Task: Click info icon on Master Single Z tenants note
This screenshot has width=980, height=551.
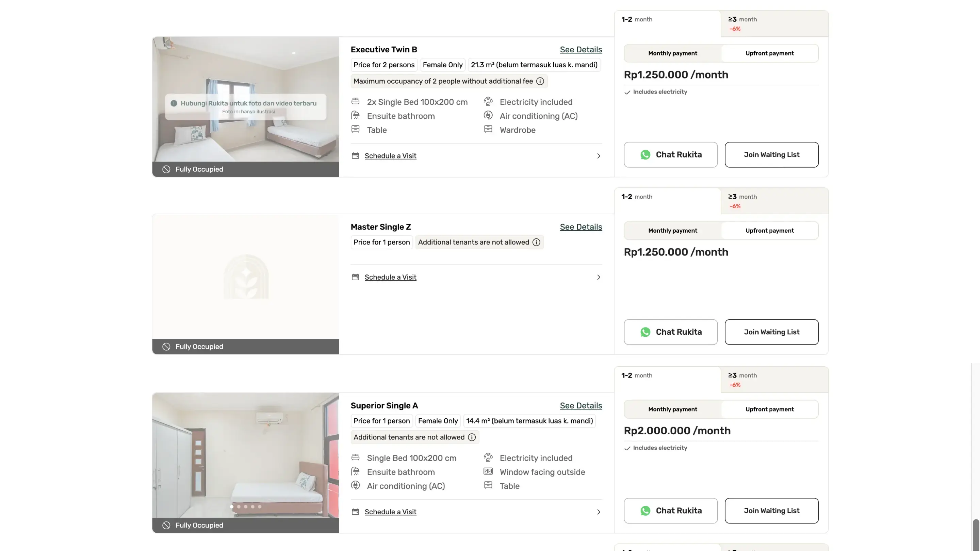Action: pyautogui.click(x=536, y=242)
